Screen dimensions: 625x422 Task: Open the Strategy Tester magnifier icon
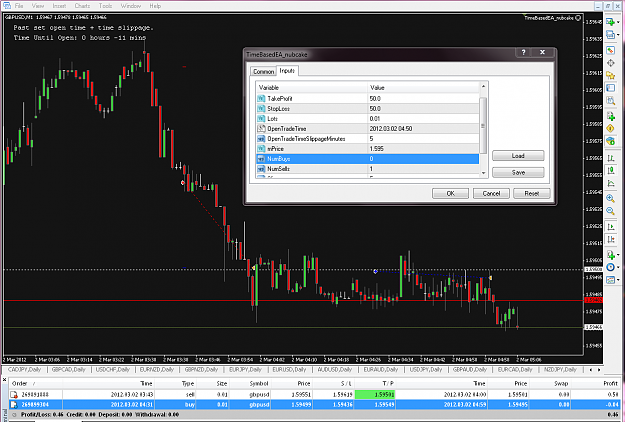(x=610, y=100)
